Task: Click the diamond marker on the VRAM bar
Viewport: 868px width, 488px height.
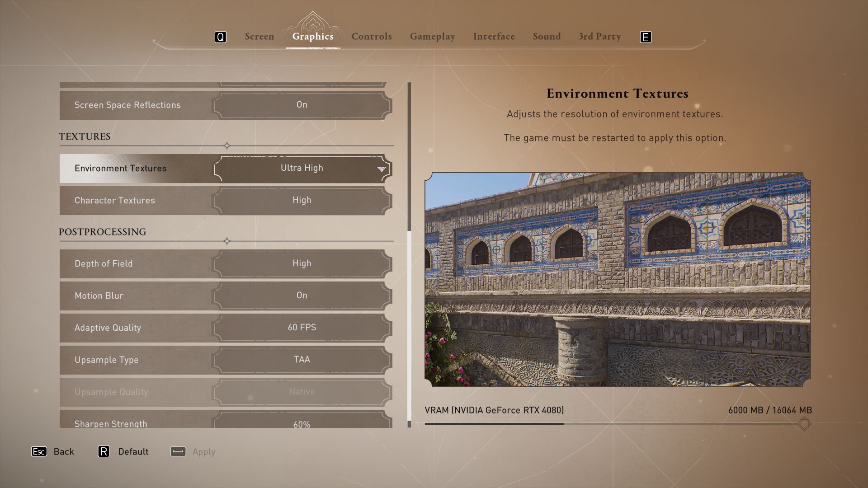Action: [x=804, y=424]
